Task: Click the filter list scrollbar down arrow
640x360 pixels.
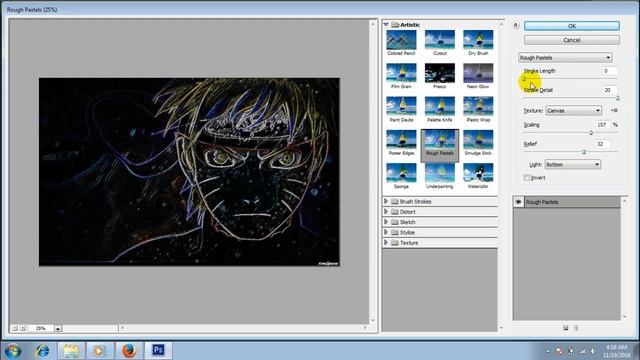Action: coord(501,328)
